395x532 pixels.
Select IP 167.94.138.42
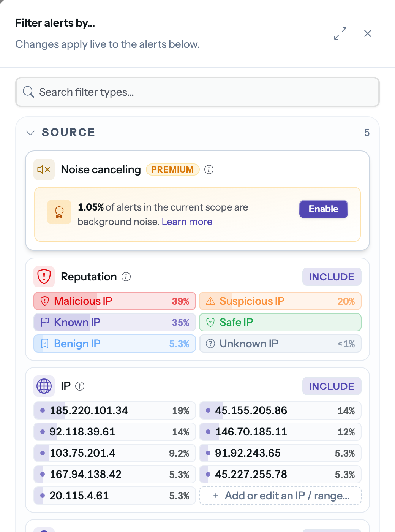pos(115,474)
